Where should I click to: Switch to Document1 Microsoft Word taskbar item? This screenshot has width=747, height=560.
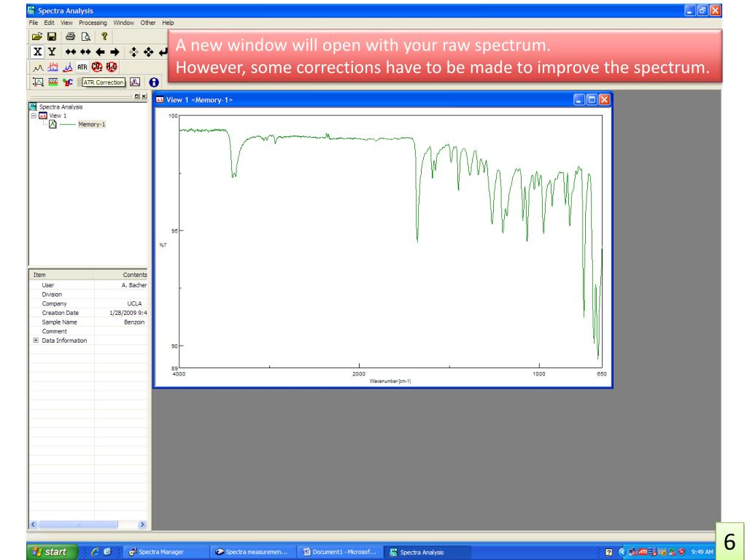[x=339, y=552]
